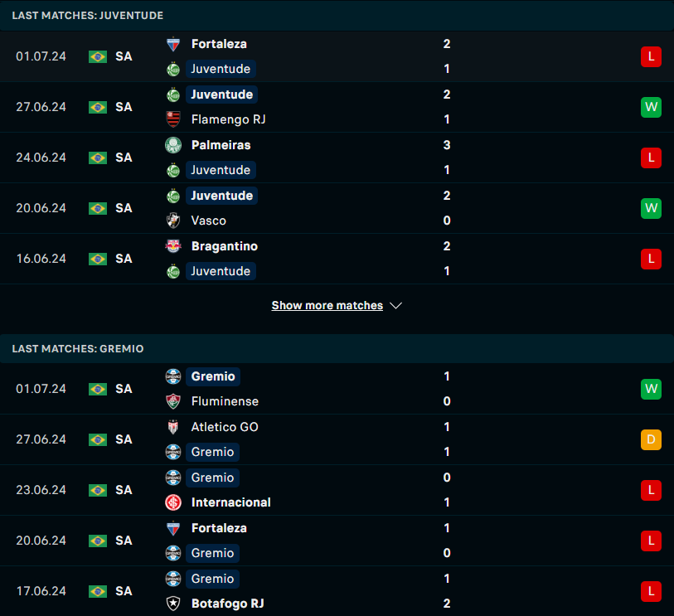Click SA league label in 20.06.24 Vasco row
Image resolution: width=674 pixels, height=616 pixels.
124,208
